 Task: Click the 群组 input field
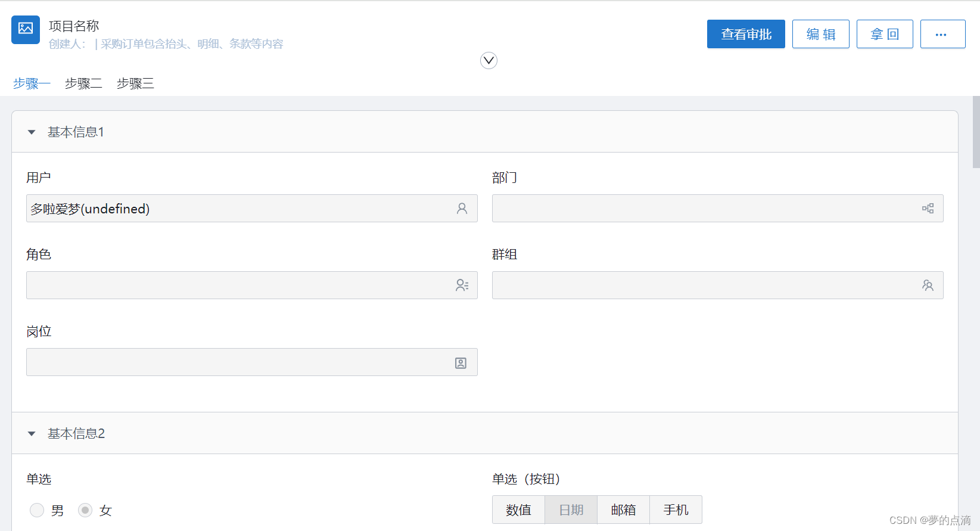718,285
